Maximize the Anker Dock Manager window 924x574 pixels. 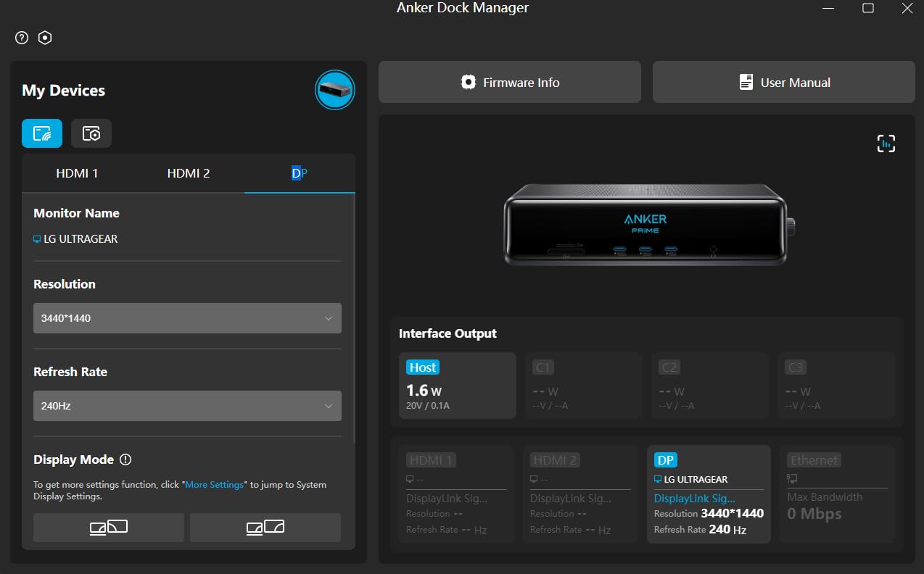867,8
